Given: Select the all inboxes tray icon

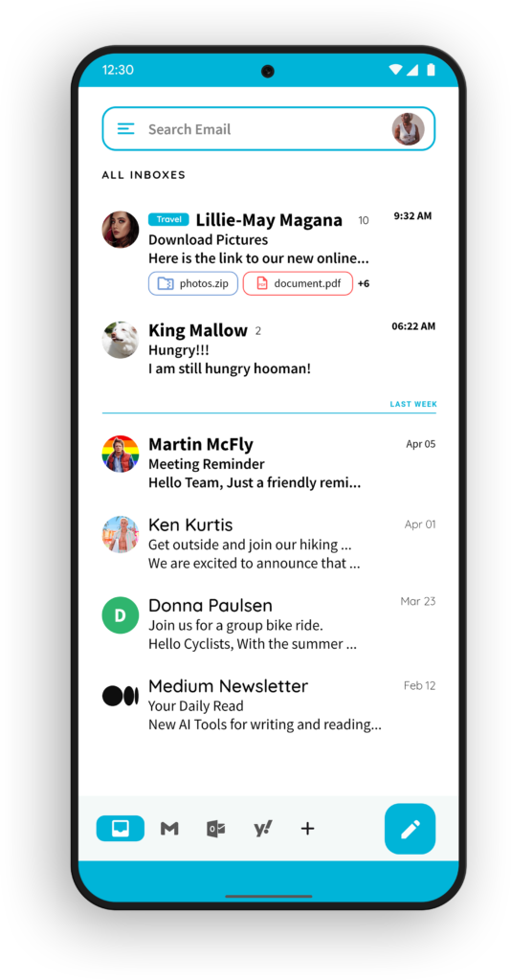Looking at the screenshot, I should pos(120,829).
